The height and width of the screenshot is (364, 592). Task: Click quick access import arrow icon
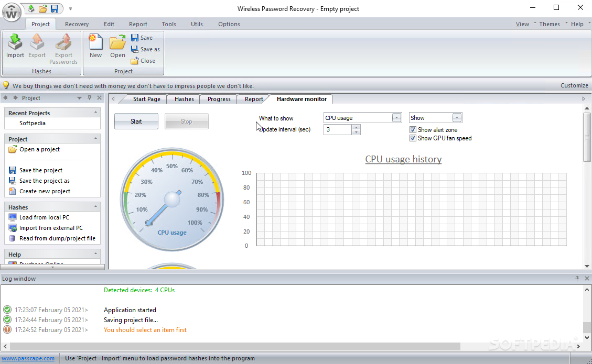[31, 8]
